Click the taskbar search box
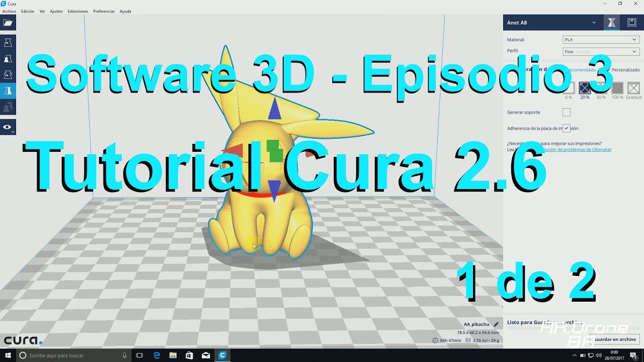Viewport: 644px width, 362px height. pos(73,355)
